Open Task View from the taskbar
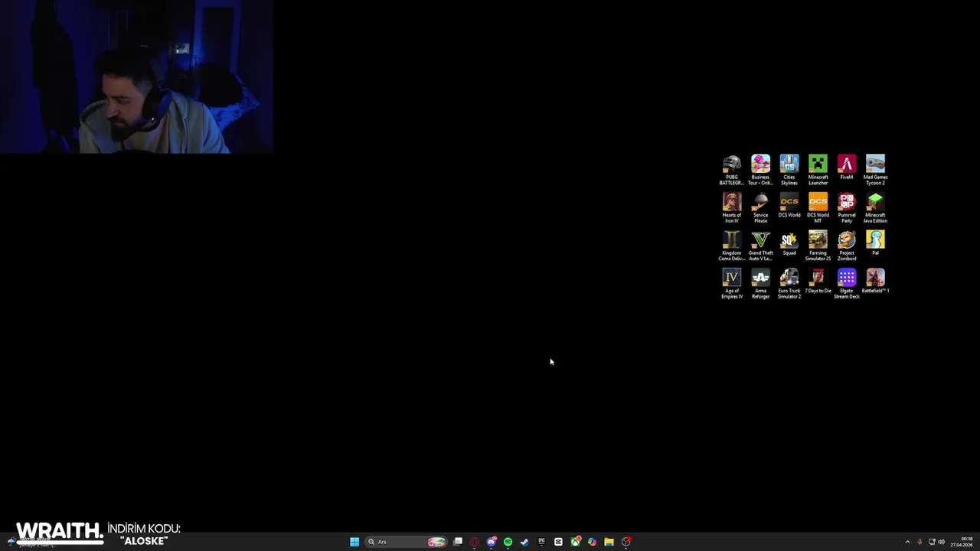 click(458, 542)
